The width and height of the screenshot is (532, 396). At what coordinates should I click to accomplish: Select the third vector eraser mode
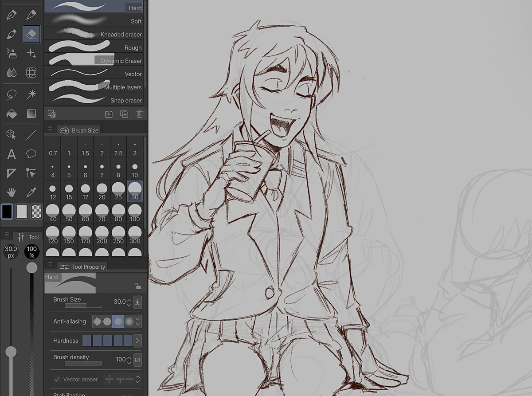(x=129, y=380)
